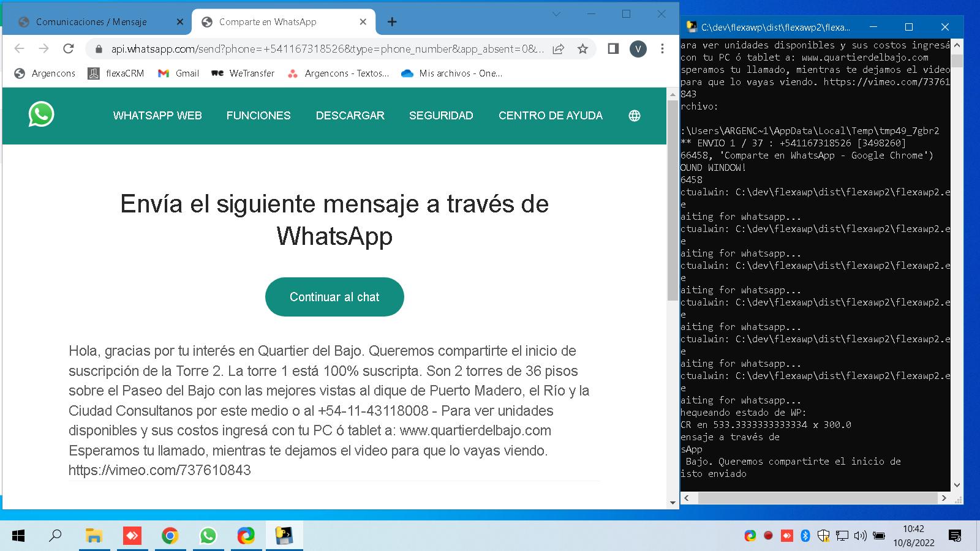Screen dimensions: 980x551
Task: Open the red AnyDesk taskbar app
Action: click(132, 536)
